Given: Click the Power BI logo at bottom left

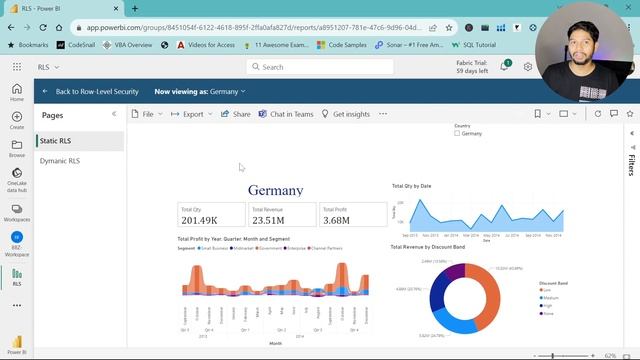Looking at the screenshot, I should click(x=17, y=344).
